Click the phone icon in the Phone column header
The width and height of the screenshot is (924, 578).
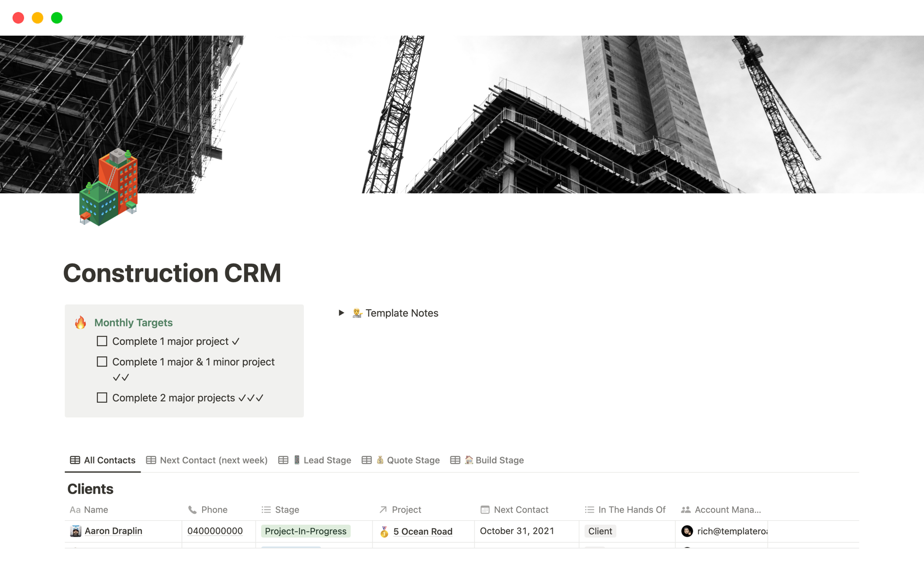pos(192,510)
